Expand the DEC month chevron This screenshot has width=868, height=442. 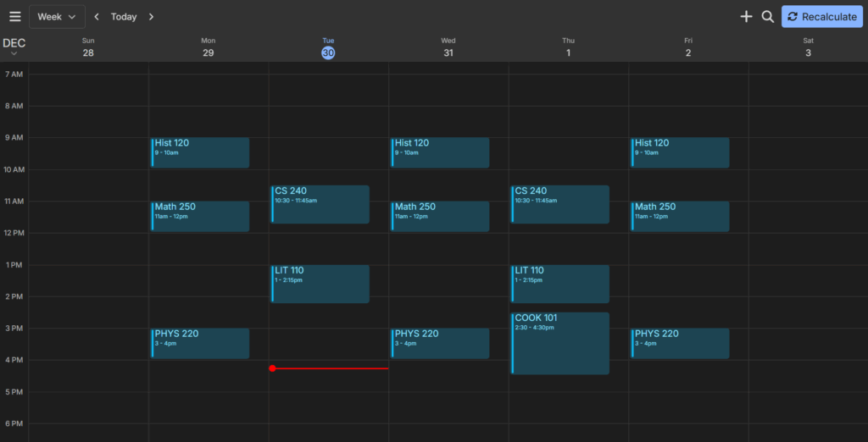[14, 54]
